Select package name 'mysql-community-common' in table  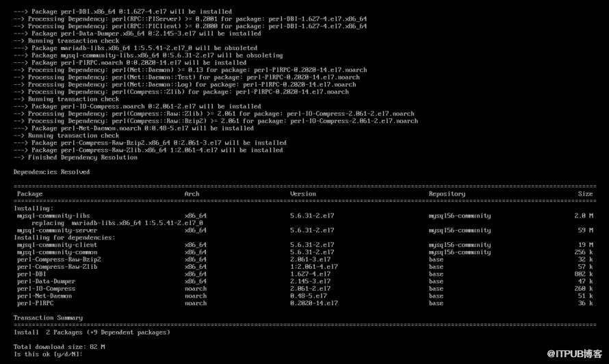click(57, 252)
